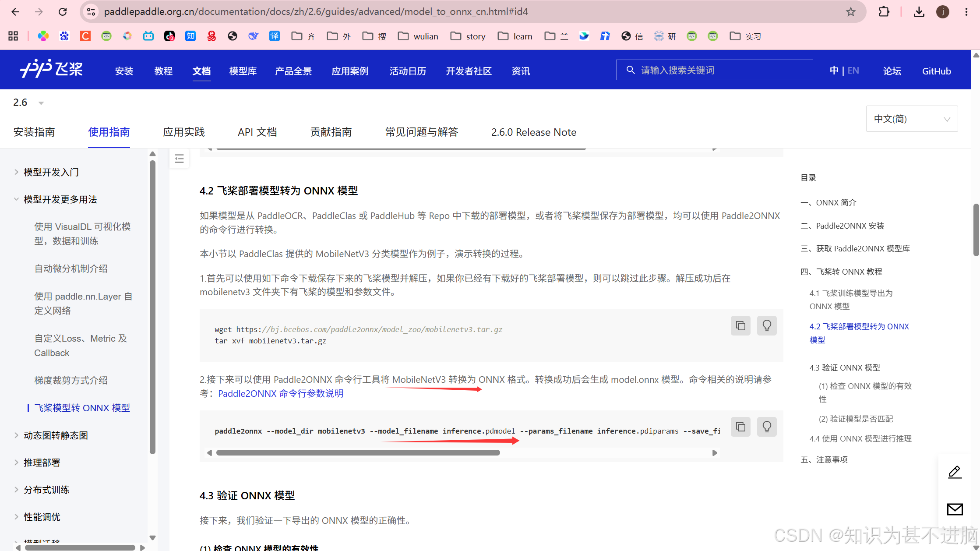980x551 pixels.
Task: Switch site language to EN
Action: coord(853,71)
